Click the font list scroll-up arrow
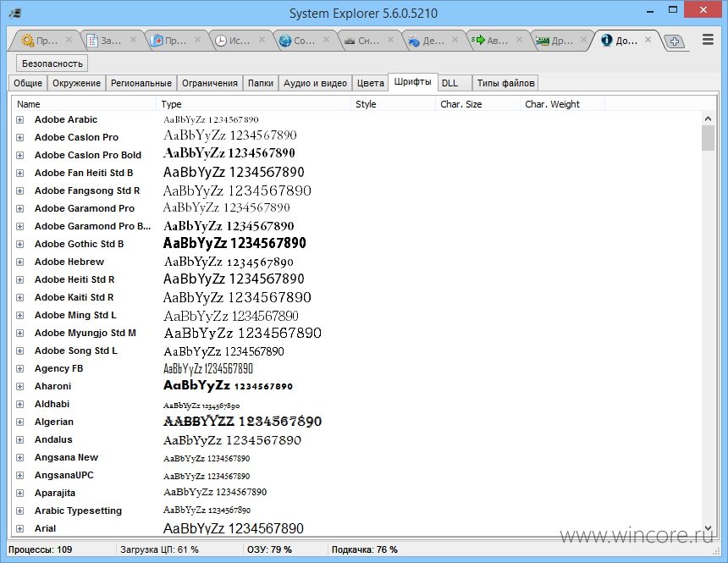728x563 pixels. click(x=708, y=119)
